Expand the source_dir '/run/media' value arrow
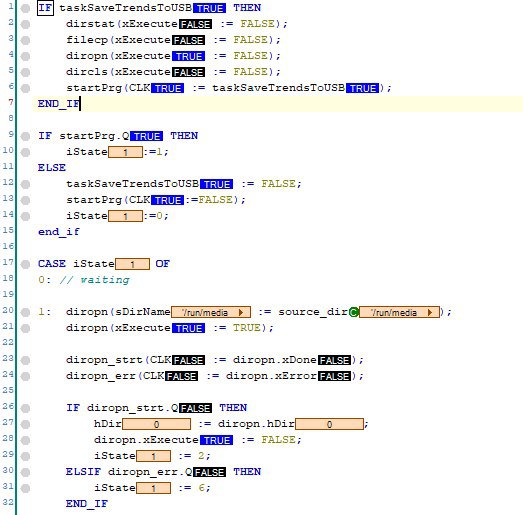Image resolution: width=523 pixels, height=515 pixels. (x=430, y=313)
